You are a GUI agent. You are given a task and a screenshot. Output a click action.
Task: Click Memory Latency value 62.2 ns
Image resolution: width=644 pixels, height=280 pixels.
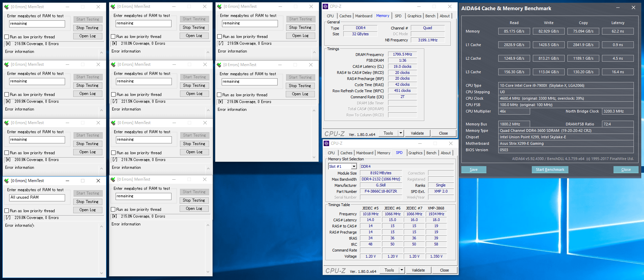pyautogui.click(x=618, y=31)
